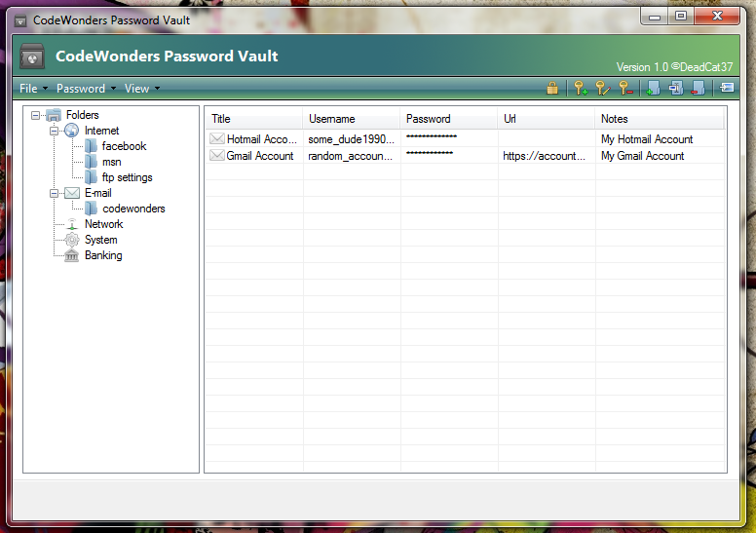Viewport: 756px width, 533px height.
Task: Rename folder using the folder rename icon
Action: 675,89
